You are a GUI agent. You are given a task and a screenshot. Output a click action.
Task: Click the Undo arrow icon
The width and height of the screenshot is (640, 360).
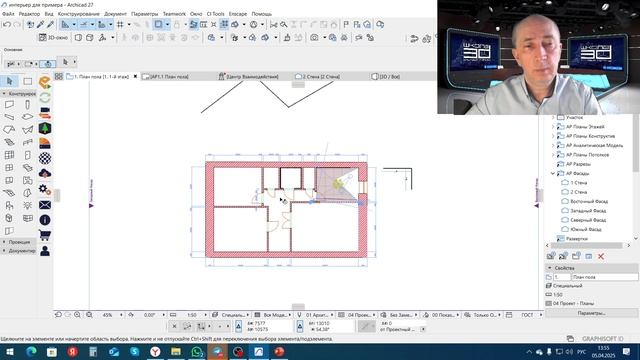[x=7, y=25]
